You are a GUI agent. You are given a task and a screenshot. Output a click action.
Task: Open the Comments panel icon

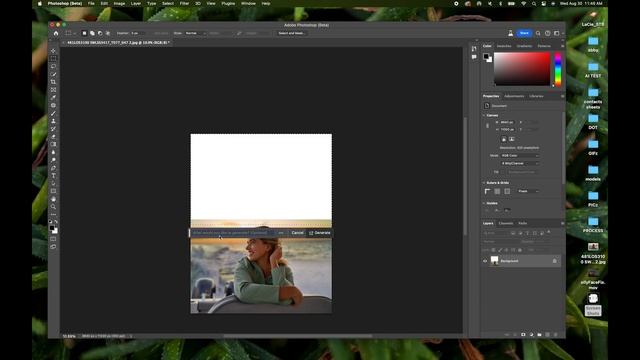pos(474,57)
